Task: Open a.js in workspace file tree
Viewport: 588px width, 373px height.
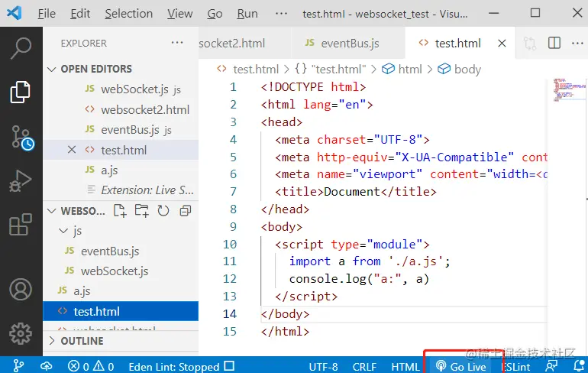Action: click(x=121, y=290)
